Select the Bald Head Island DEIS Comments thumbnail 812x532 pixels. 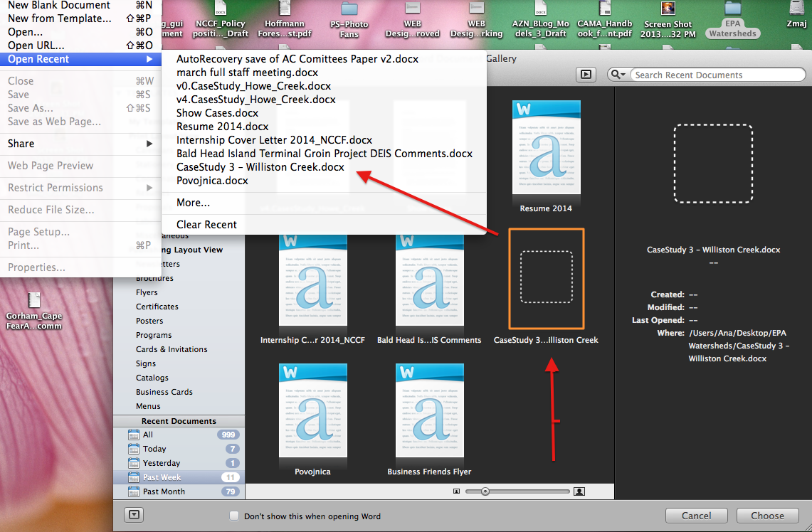tap(429, 280)
